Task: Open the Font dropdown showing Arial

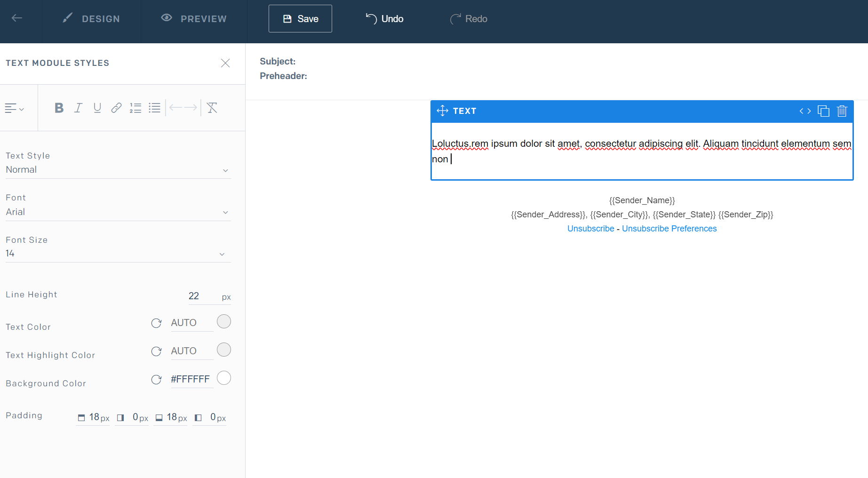Action: tap(118, 212)
